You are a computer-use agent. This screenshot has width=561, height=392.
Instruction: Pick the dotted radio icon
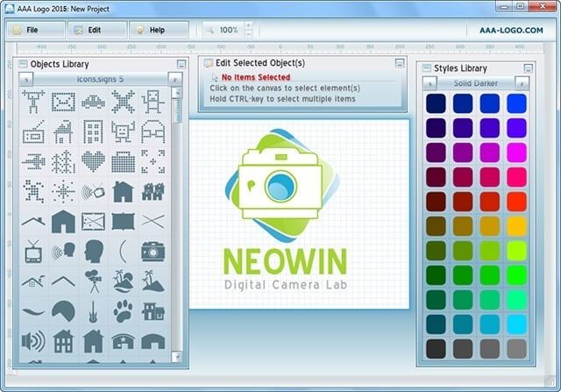coord(33,132)
